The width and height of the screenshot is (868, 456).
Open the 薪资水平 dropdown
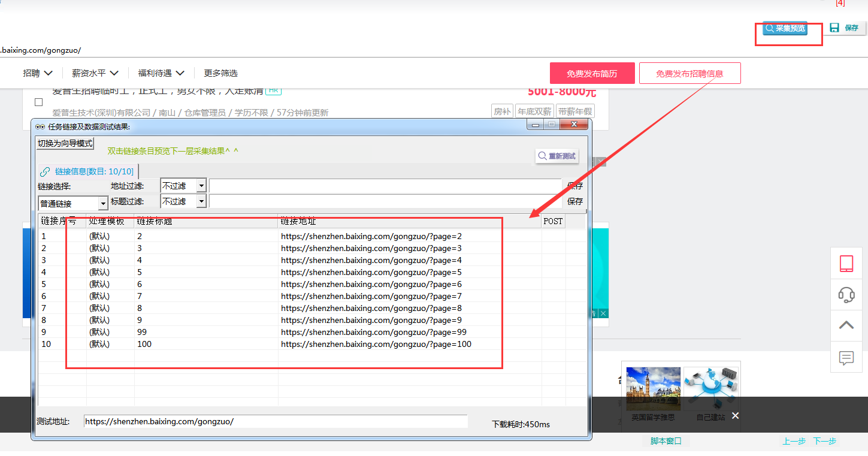coord(95,73)
